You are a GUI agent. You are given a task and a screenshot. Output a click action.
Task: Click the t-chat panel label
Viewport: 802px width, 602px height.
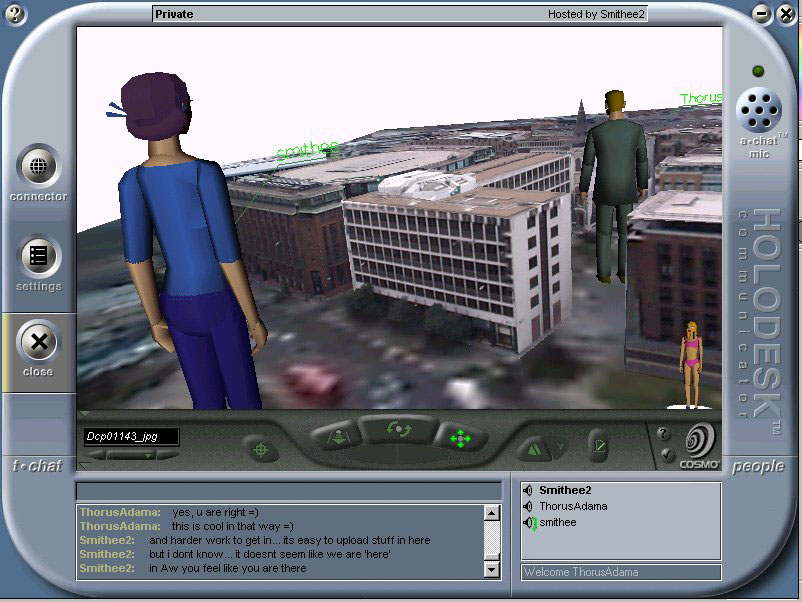point(37,465)
